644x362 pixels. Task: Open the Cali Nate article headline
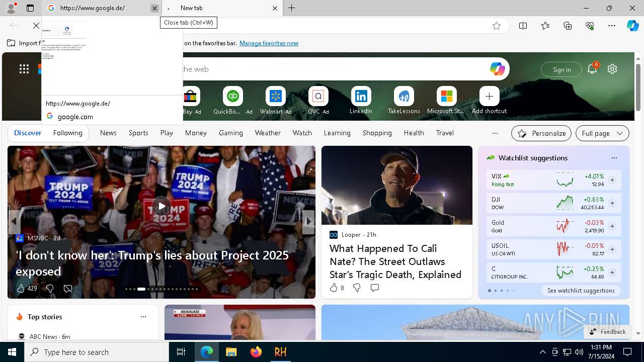395,261
